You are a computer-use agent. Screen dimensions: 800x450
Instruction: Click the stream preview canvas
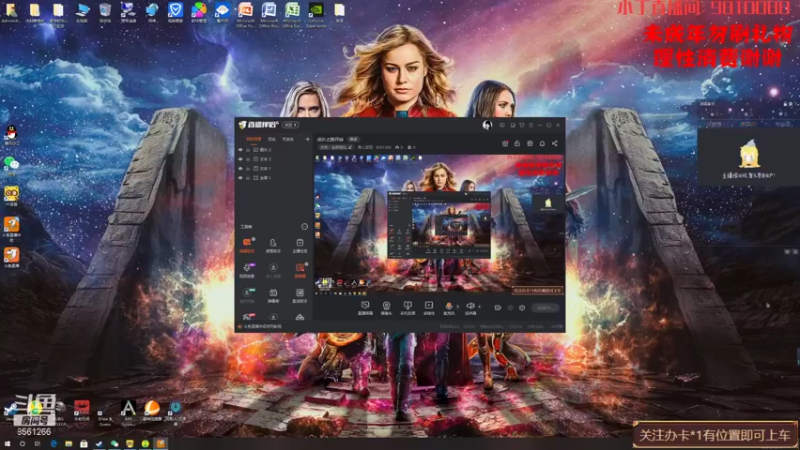coord(439,225)
